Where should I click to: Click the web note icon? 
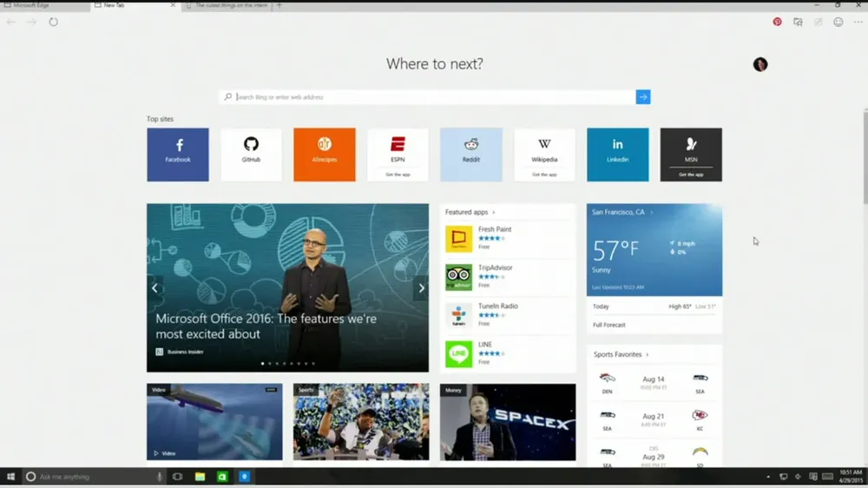pos(819,22)
